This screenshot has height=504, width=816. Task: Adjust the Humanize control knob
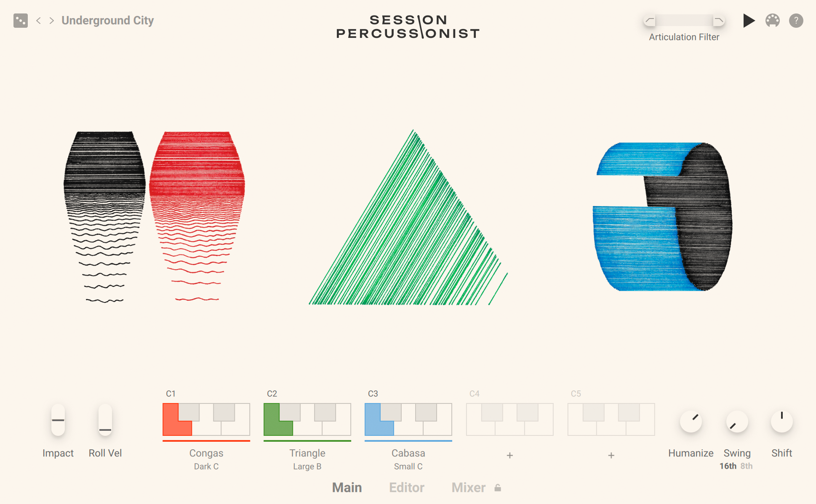690,419
